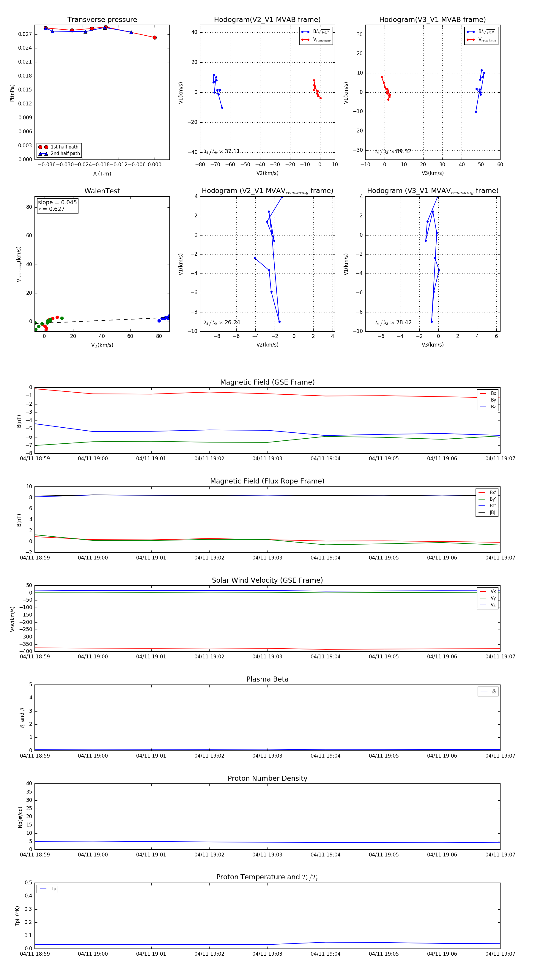The image size is (535, 980).
Task: Click '04/11 19:05' tick under GSE Magnetic Field
Action: click(384, 459)
